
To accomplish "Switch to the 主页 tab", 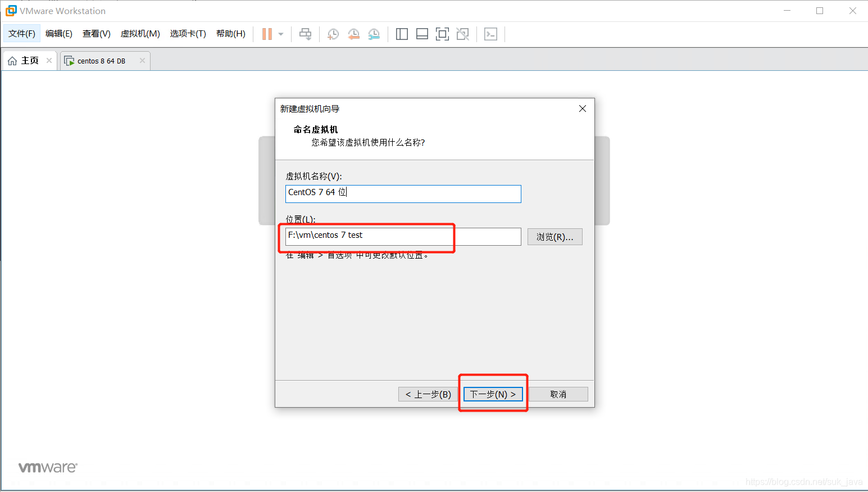I will point(30,61).
